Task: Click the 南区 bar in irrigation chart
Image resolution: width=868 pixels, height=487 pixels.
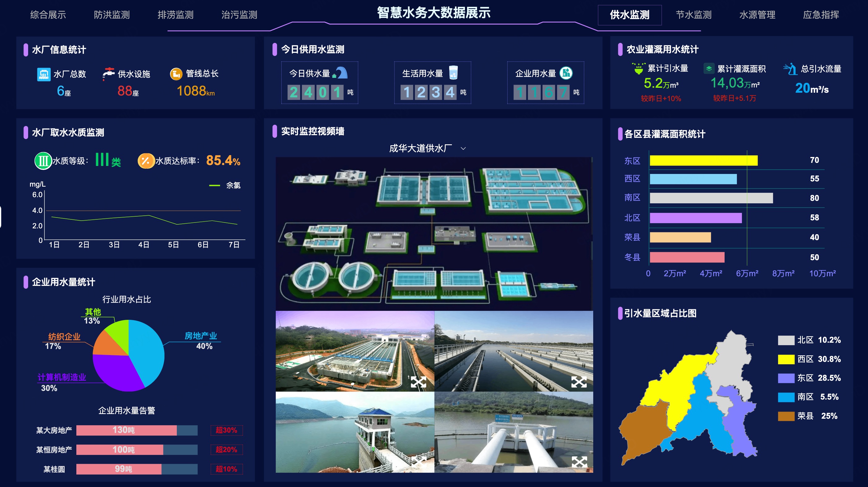Action: click(711, 198)
